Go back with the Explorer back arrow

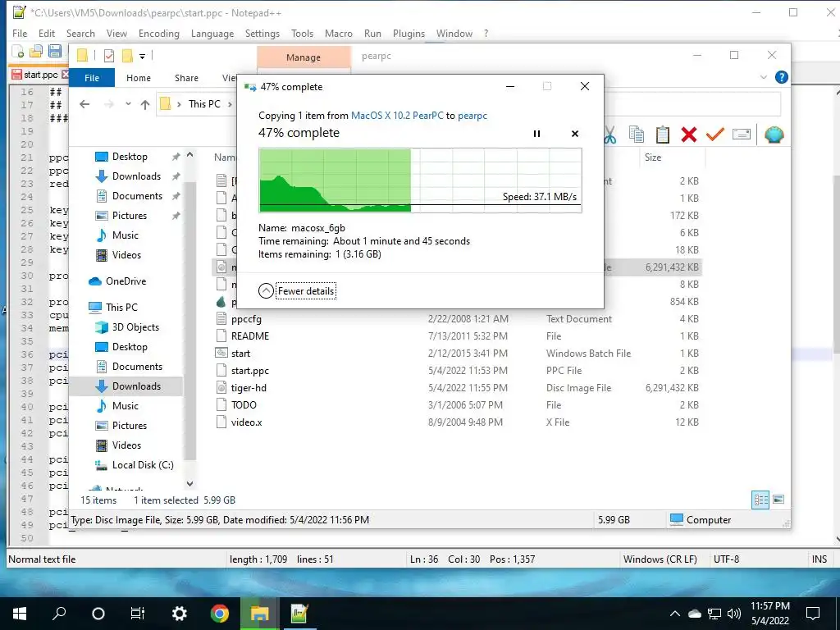[x=84, y=104]
